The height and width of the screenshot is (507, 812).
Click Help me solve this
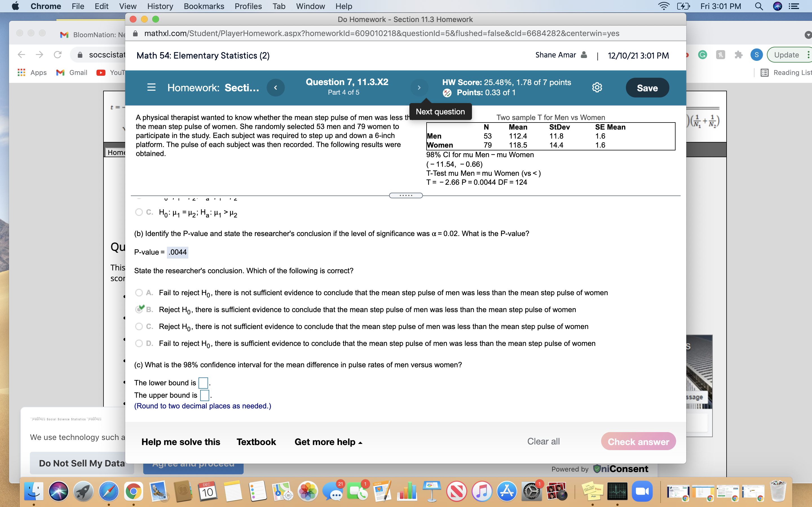tap(180, 442)
